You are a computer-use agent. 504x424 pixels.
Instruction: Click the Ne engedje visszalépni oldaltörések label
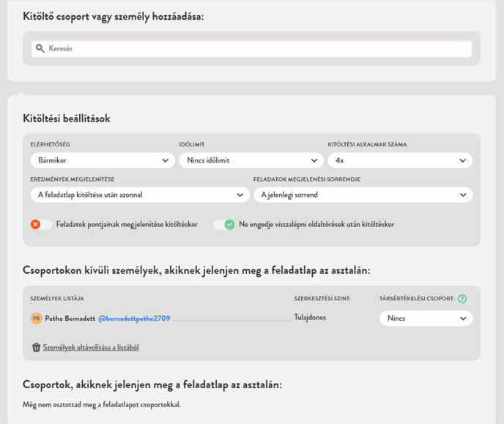316,224
